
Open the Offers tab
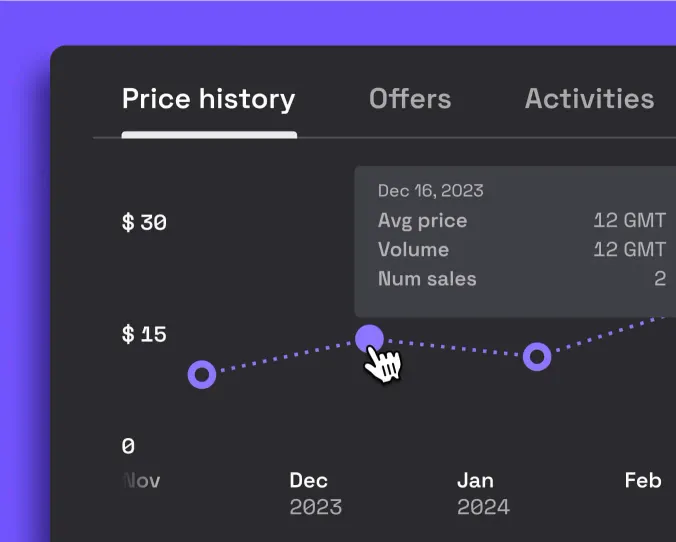[410, 99]
